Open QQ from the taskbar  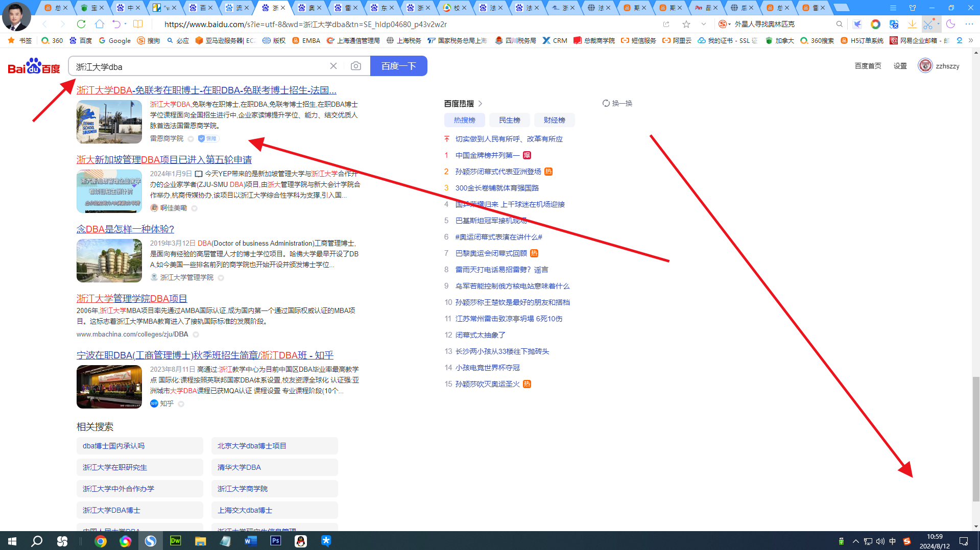click(x=301, y=541)
